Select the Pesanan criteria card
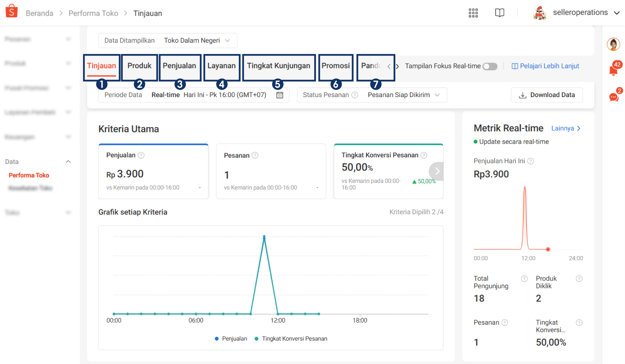 [x=271, y=171]
